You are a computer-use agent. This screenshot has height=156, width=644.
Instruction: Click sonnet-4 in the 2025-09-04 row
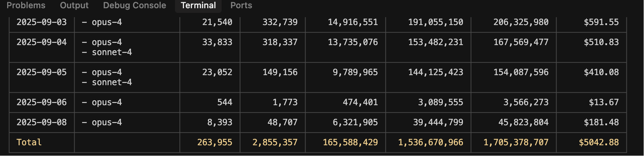112,52
